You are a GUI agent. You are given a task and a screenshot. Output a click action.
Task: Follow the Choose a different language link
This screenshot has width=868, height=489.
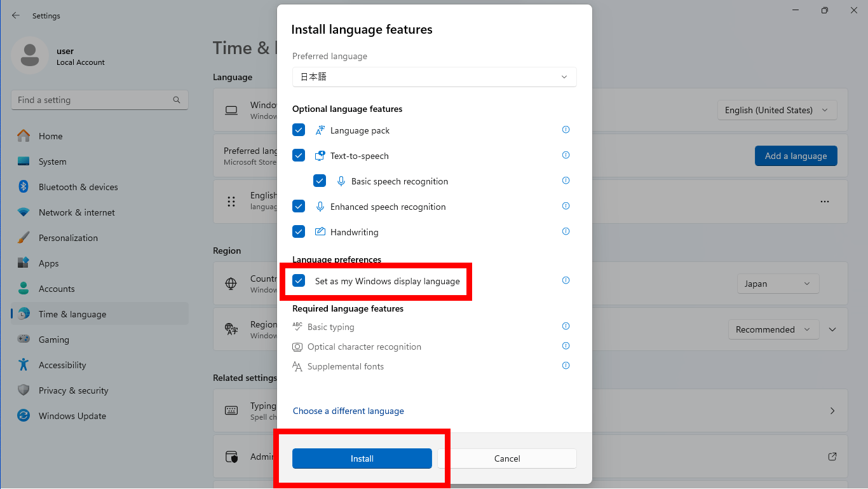(x=348, y=411)
